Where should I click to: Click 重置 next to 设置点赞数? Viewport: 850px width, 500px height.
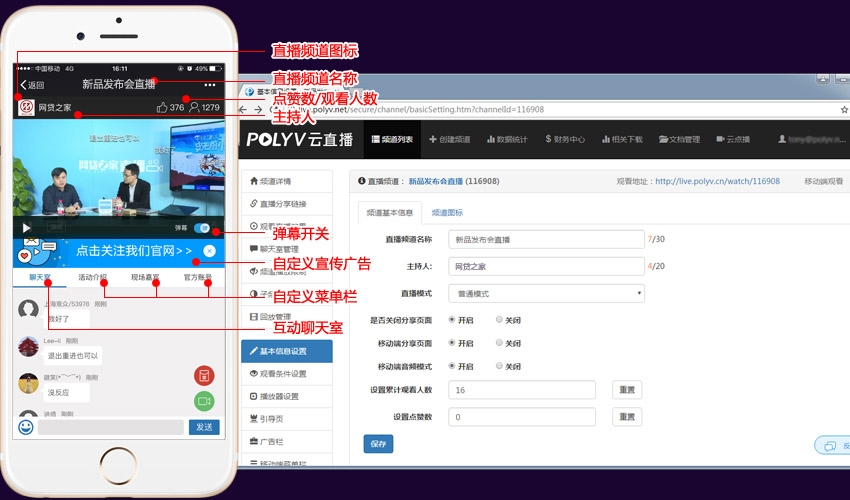627,417
